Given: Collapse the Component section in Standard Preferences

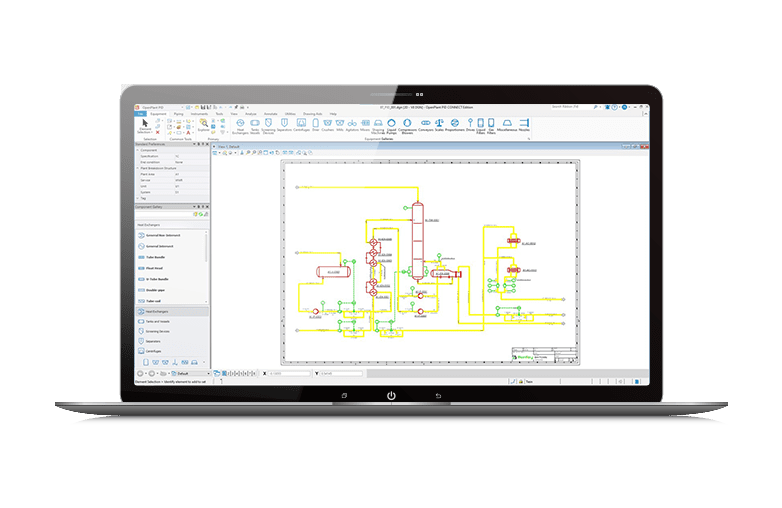Looking at the screenshot, I should point(137,150).
